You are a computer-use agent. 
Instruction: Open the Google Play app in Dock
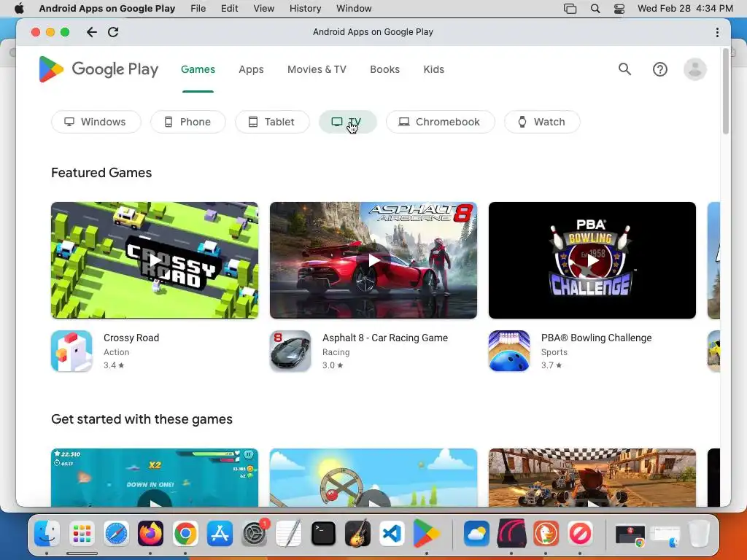pyautogui.click(x=426, y=533)
